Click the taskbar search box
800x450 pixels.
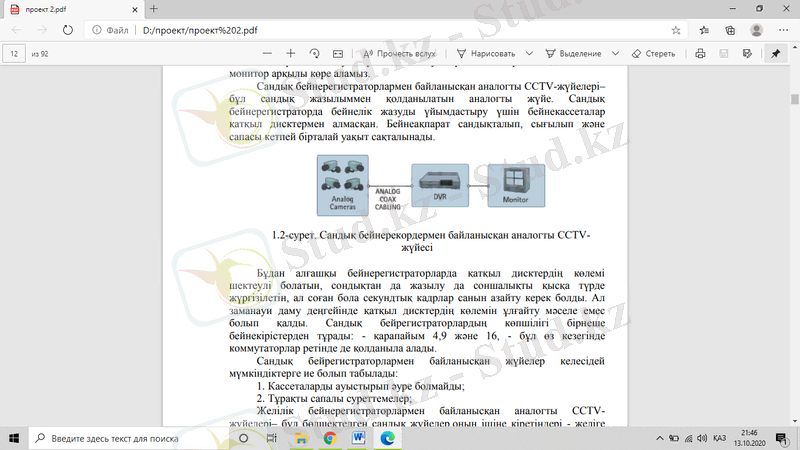point(128,438)
